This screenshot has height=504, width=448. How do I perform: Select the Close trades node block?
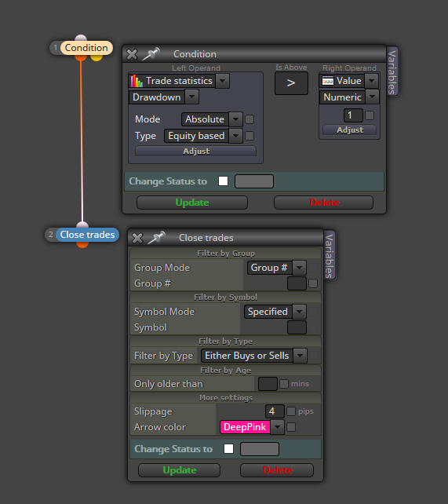(87, 235)
